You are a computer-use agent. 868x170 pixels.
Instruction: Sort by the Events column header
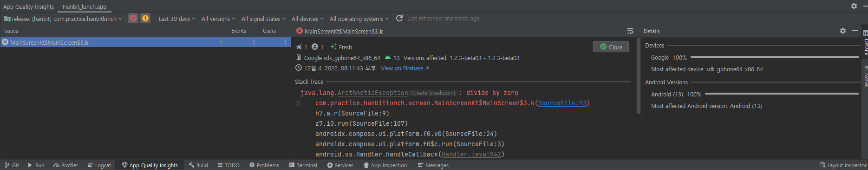coord(239,31)
